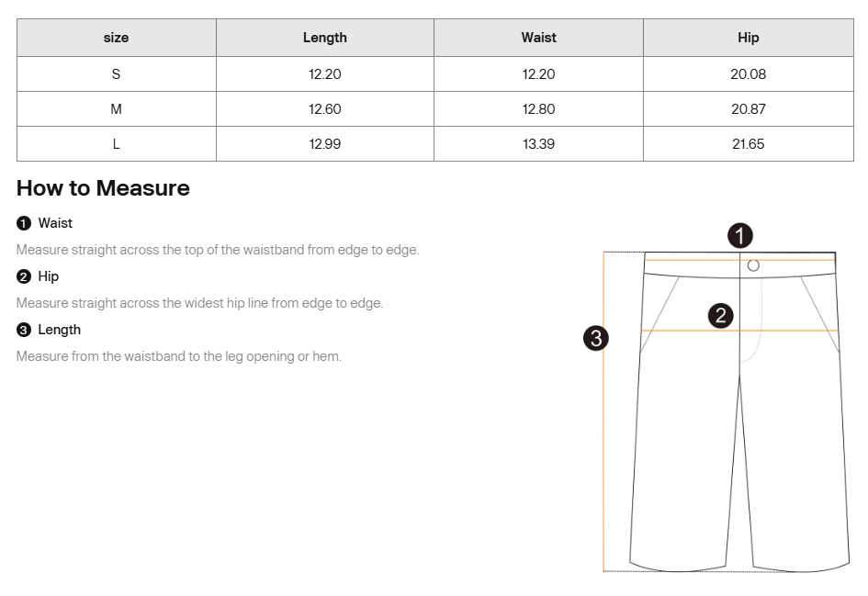Click the number 1 marker on the shorts diagram
Viewport: 868px width, 596px height.
(x=740, y=235)
